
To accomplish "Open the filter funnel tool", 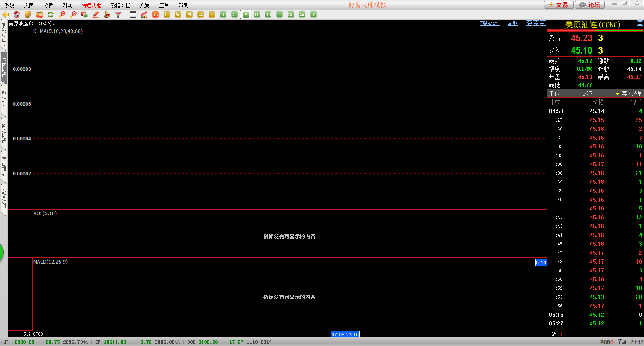I will [x=118, y=14].
